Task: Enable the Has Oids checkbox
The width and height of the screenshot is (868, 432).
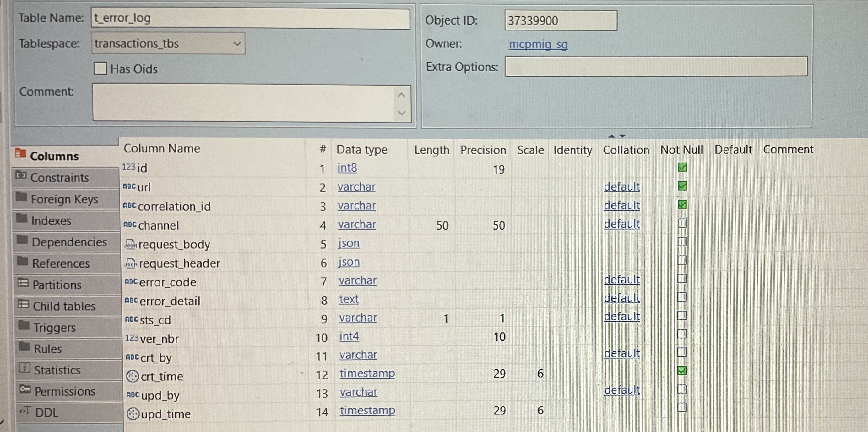Action: (100, 69)
